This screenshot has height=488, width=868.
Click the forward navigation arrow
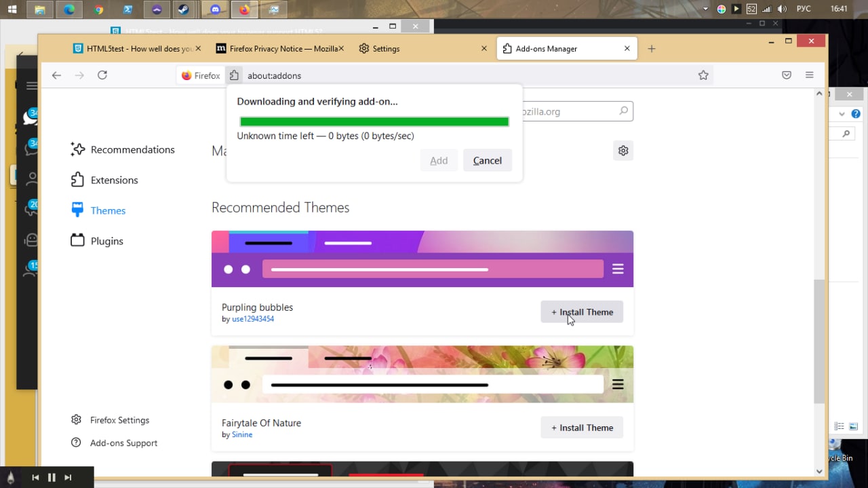[79, 75]
